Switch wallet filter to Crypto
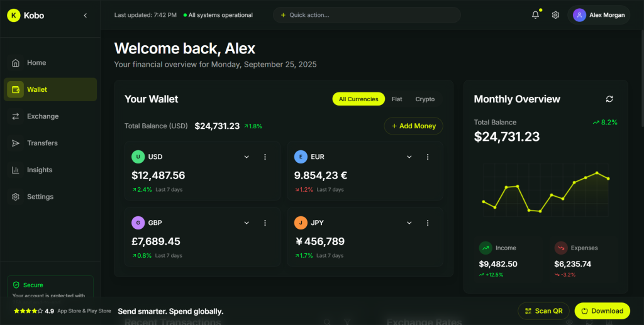 425,99
